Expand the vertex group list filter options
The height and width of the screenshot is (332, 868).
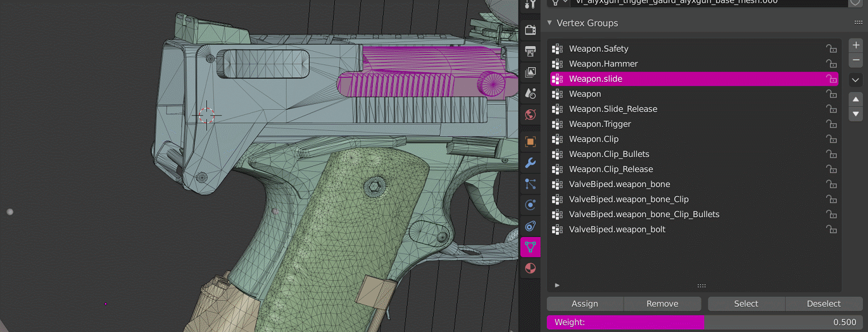coord(557,285)
